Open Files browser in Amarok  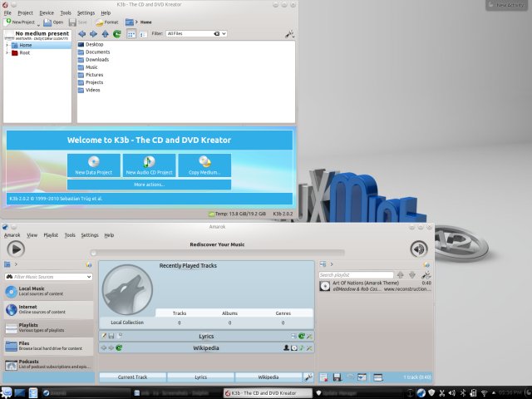click(48, 346)
